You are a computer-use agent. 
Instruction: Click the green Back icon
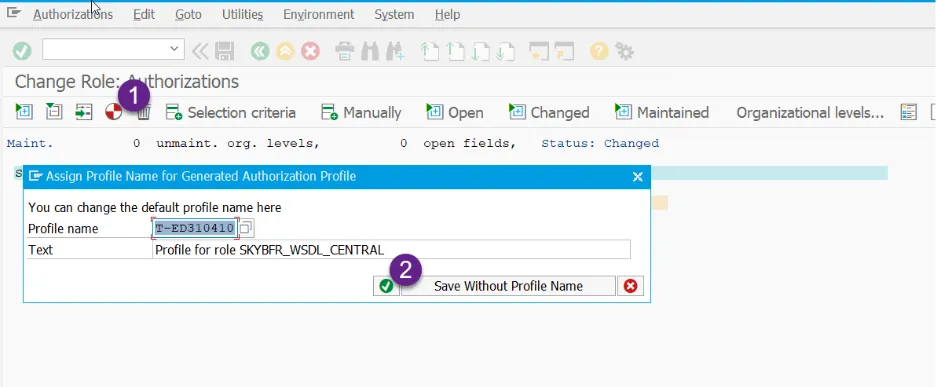(260, 51)
